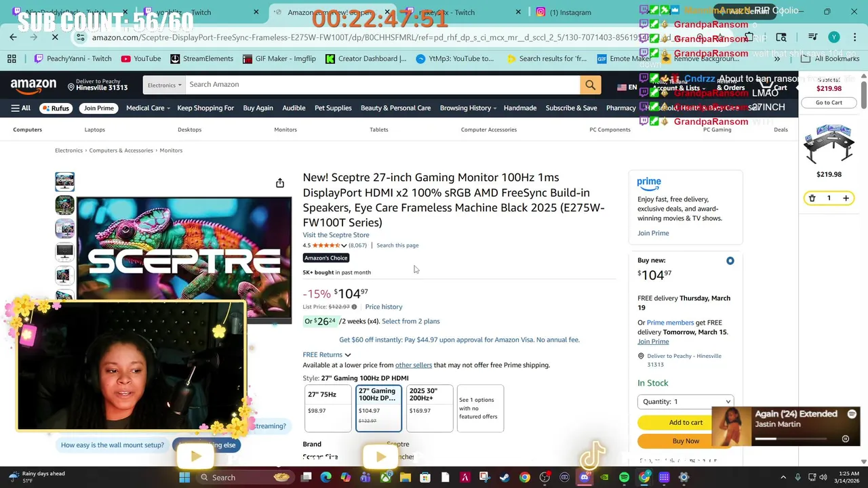
Task: Open the PC Components subnav item
Action: pos(610,129)
